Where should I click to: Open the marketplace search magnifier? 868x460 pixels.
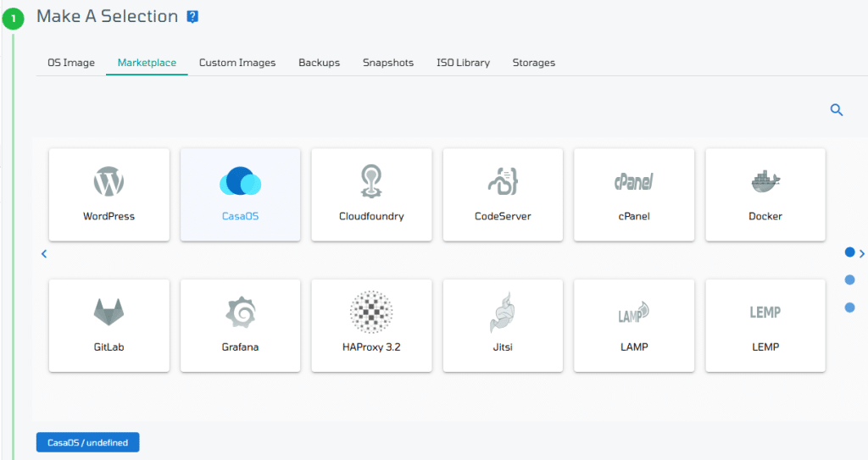(x=837, y=110)
